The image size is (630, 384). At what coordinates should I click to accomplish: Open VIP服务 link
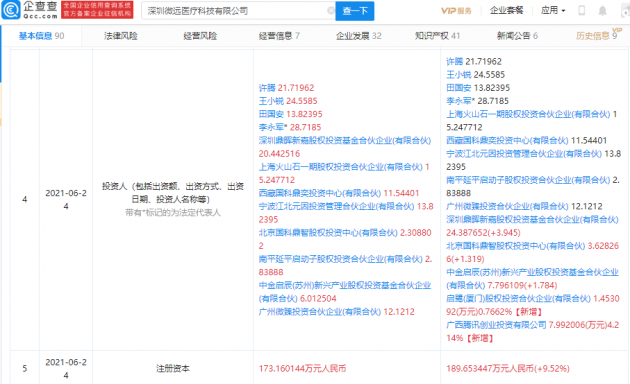456,10
